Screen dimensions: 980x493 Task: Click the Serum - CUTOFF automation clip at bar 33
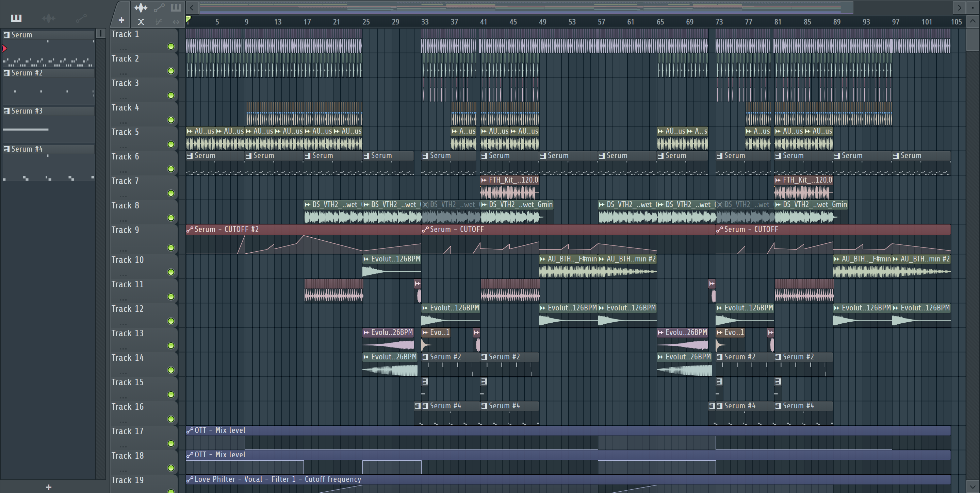568,239
